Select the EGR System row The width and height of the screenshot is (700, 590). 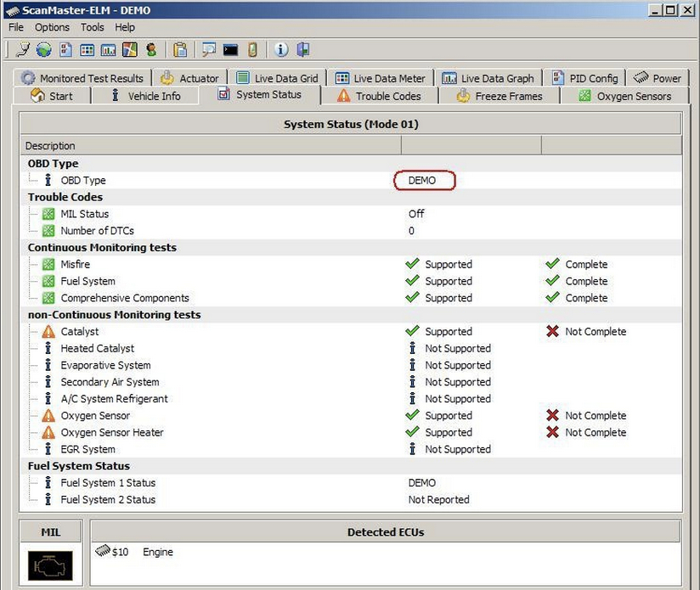351,449
